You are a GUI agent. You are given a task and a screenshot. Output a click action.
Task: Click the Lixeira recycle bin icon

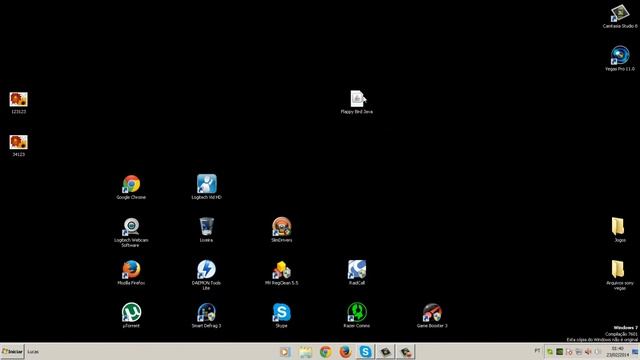click(x=207, y=230)
